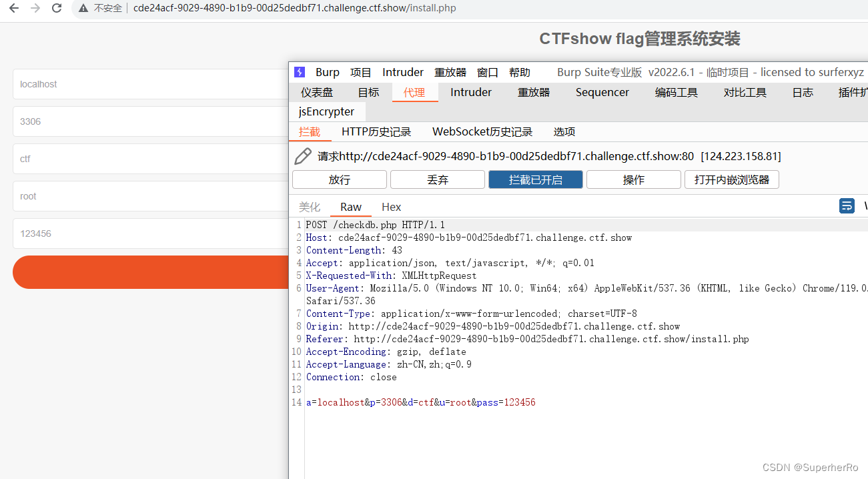The image size is (868, 479).
Task: Open the 操作 actions dropdown
Action: coord(633,179)
